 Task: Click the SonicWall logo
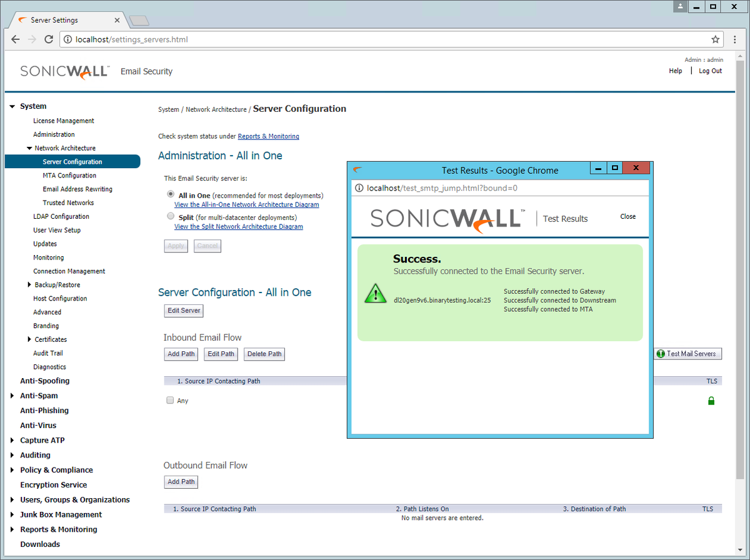tap(64, 71)
